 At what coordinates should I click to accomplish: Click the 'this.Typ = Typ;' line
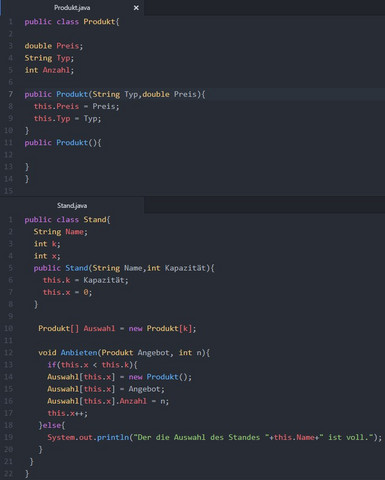coord(67,118)
